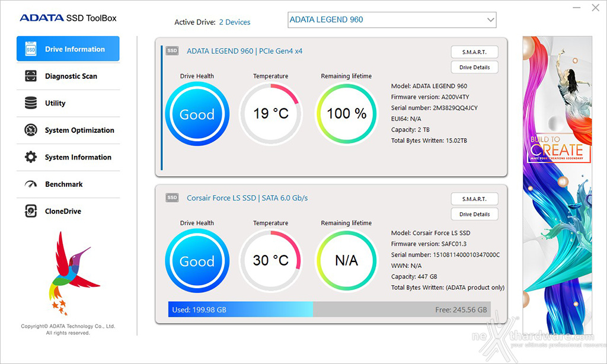Click the Diagnostic Scan icon
607x364 pixels.
pyautogui.click(x=31, y=76)
